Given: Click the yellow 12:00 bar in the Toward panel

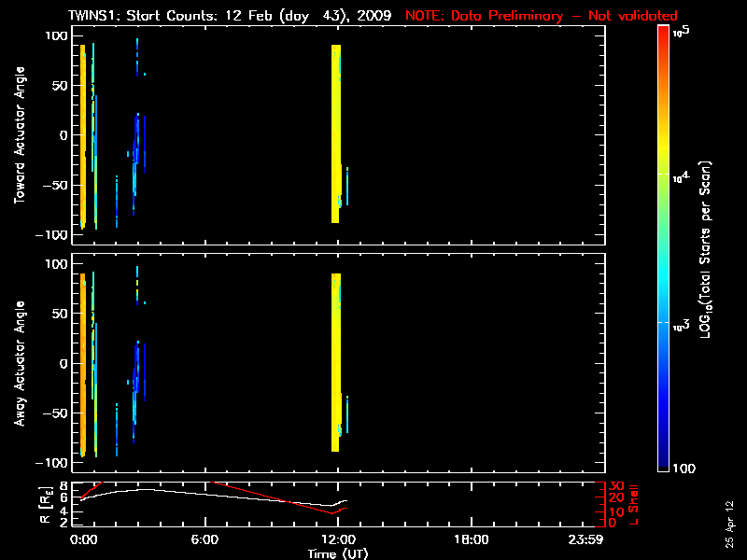Looking at the screenshot, I should [335, 131].
